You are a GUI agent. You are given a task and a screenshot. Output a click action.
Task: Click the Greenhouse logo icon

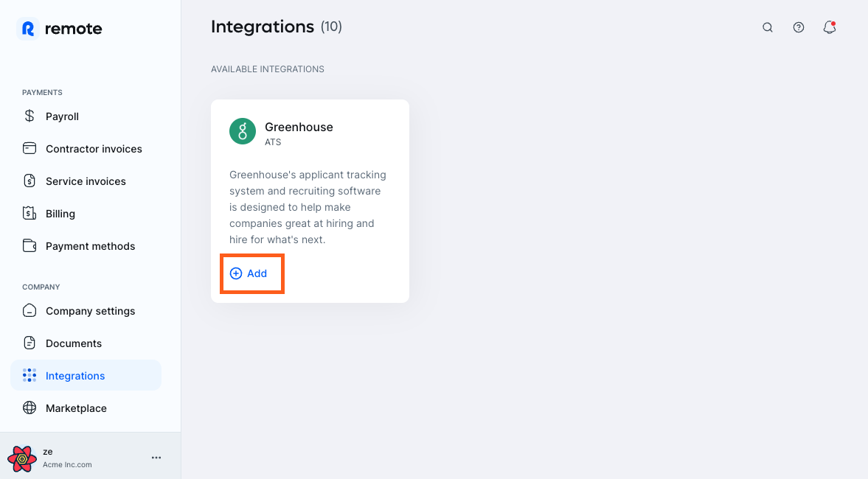pyautogui.click(x=243, y=131)
